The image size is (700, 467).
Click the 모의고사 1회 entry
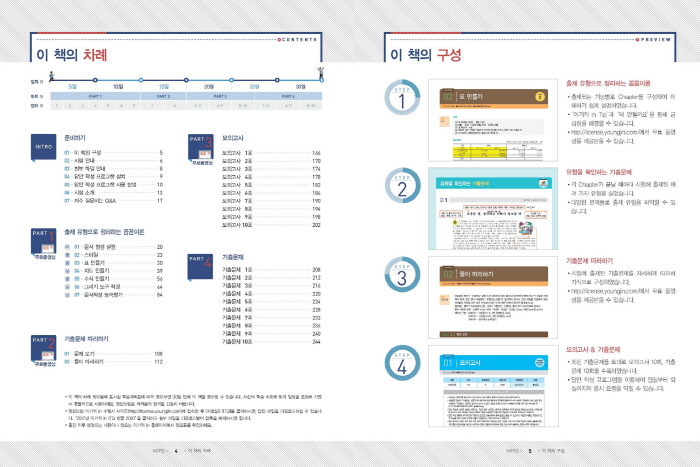[x=271, y=153]
